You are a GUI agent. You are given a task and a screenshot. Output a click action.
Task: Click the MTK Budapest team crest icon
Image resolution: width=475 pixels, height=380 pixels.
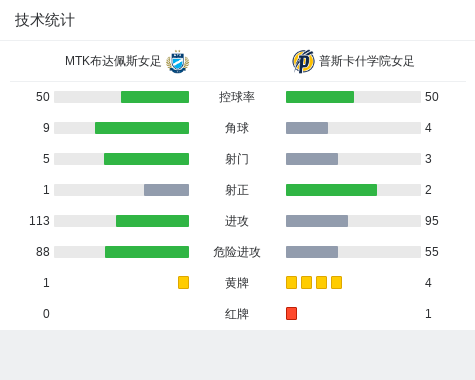pyautogui.click(x=178, y=61)
